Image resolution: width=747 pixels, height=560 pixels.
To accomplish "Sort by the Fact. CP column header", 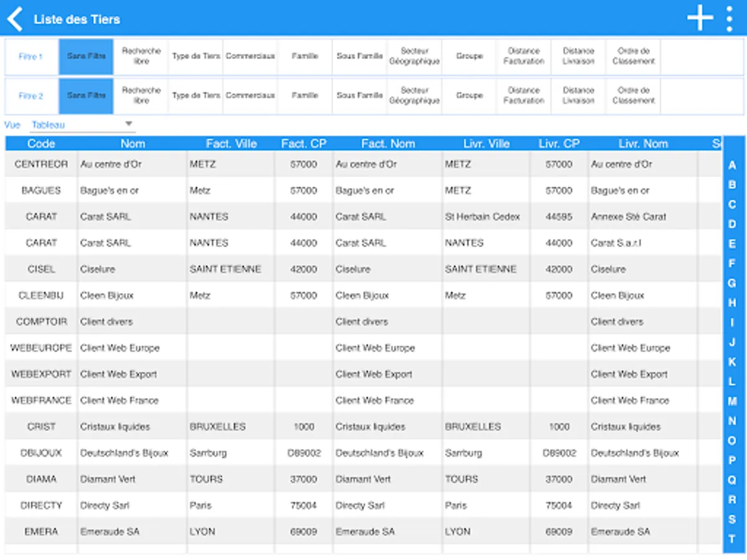I will pyautogui.click(x=304, y=144).
